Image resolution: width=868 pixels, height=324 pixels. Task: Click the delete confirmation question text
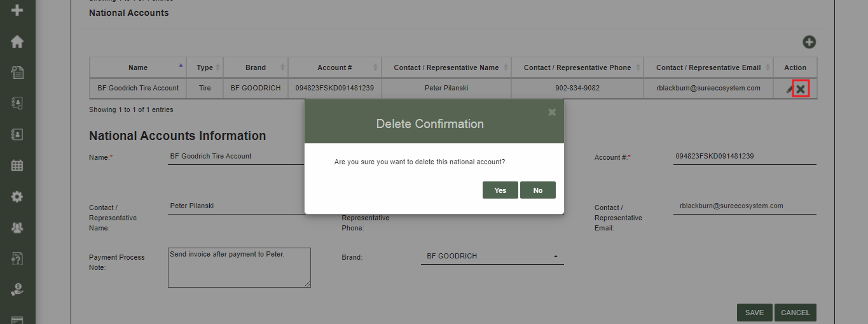click(420, 162)
